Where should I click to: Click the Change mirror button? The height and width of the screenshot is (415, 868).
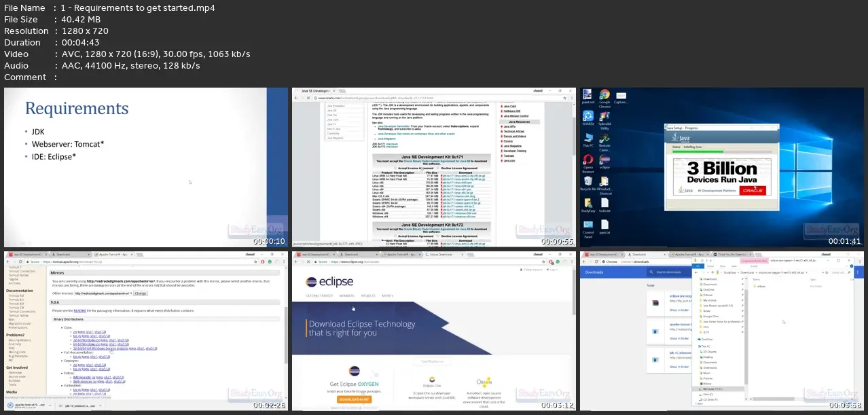[x=141, y=293]
